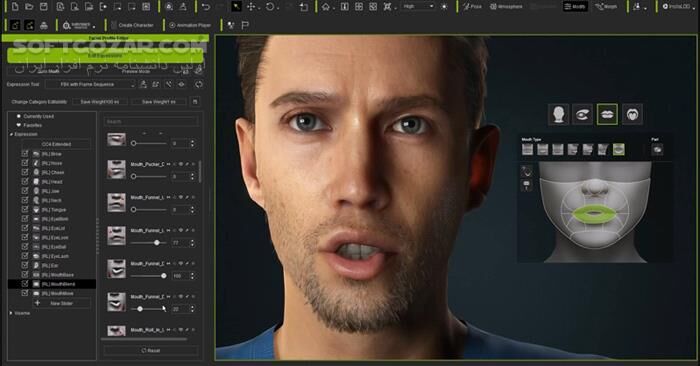
Task: Open the dropdown arrow beside Move tool
Action: pyautogui.click(x=260, y=8)
